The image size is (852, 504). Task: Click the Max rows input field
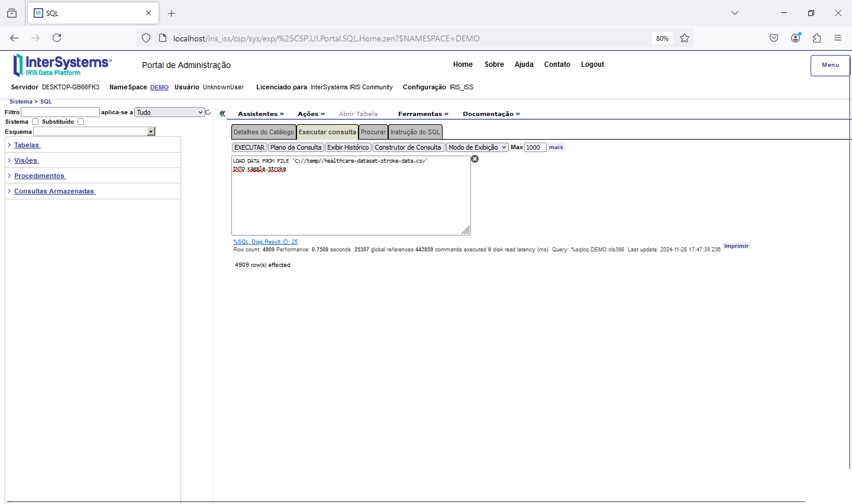[535, 147]
